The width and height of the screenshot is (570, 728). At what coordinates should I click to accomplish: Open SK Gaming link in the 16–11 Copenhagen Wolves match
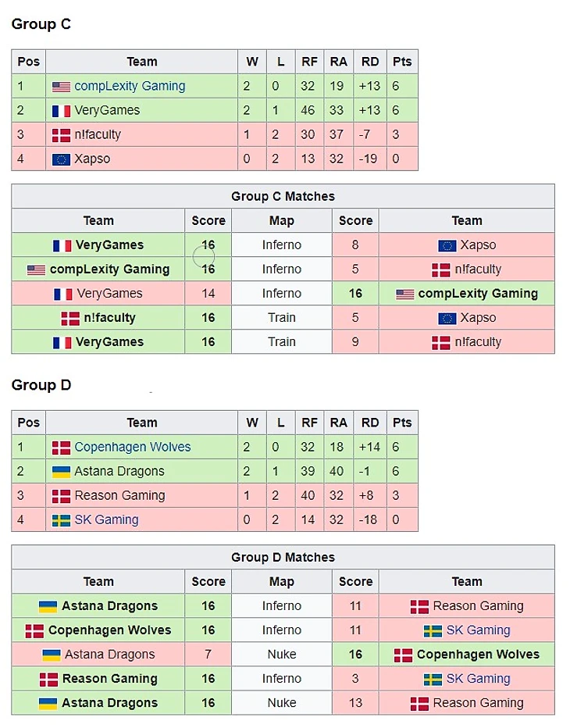[478, 630]
